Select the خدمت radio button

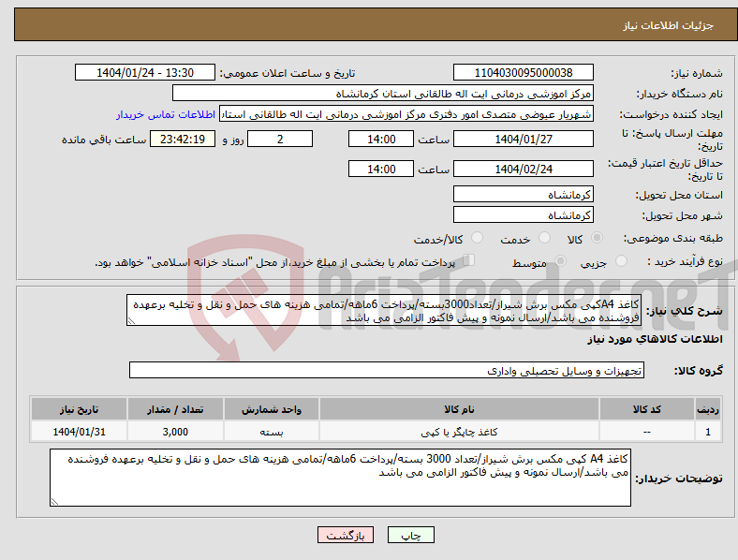tap(544, 238)
